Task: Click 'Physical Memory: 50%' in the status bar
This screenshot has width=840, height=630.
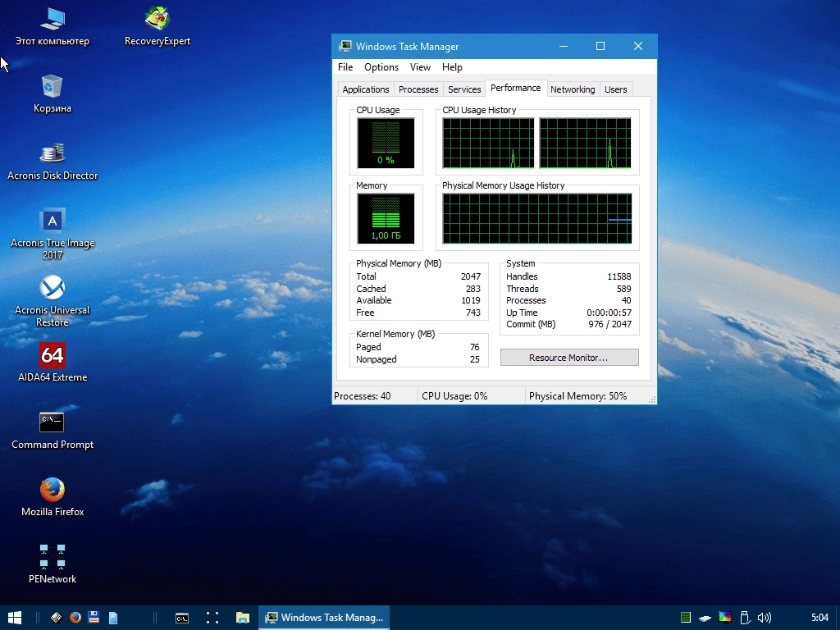Action: (577, 396)
